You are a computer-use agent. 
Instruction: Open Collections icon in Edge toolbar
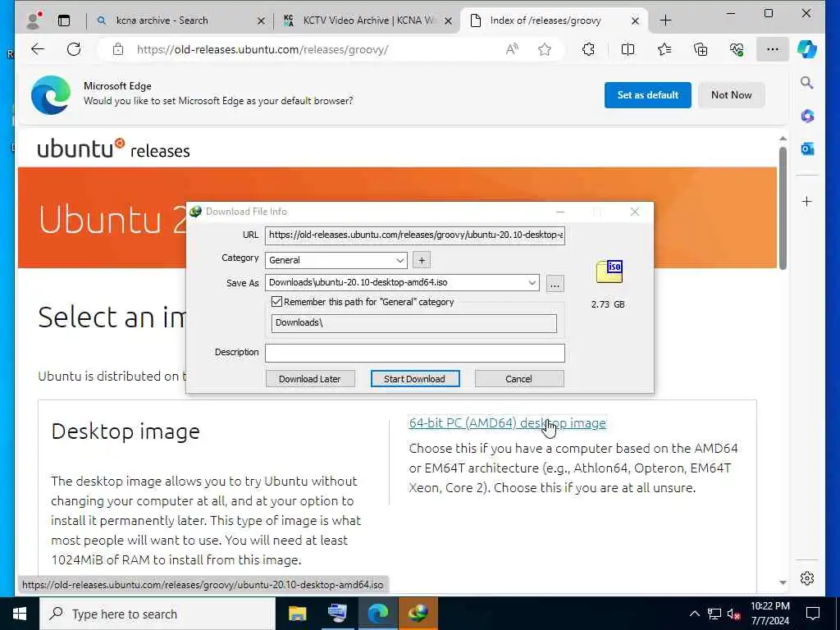701,50
